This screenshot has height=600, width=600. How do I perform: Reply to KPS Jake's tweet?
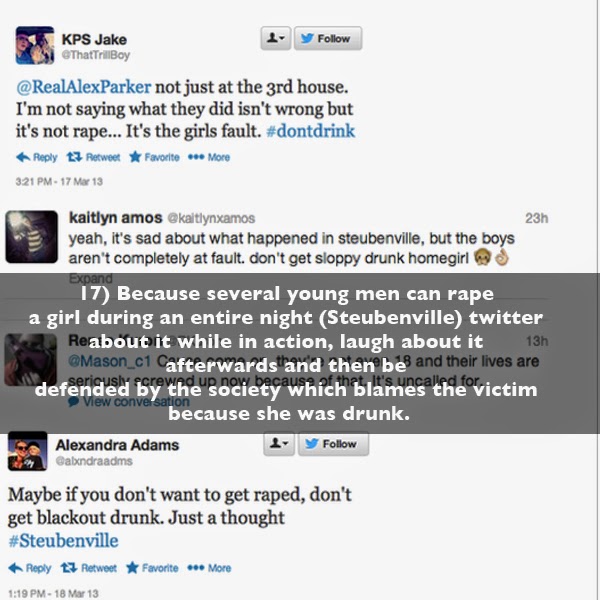pos(37,157)
